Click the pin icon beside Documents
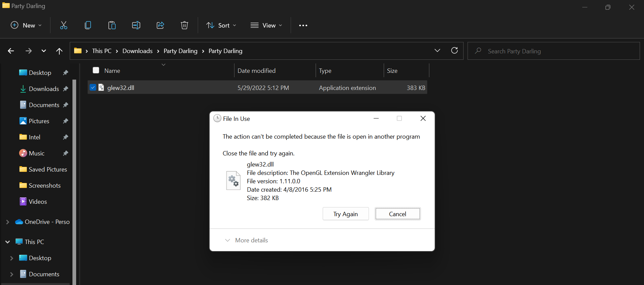The height and width of the screenshot is (285, 644). tap(65, 105)
